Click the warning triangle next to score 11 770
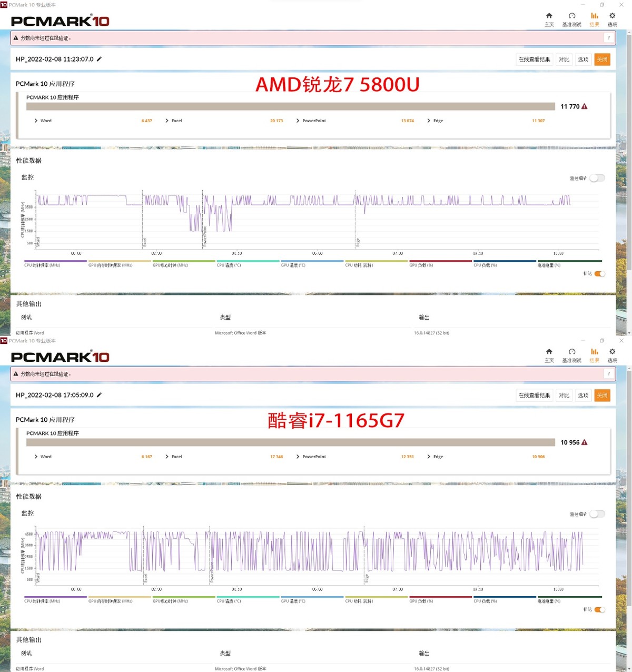 (584, 106)
